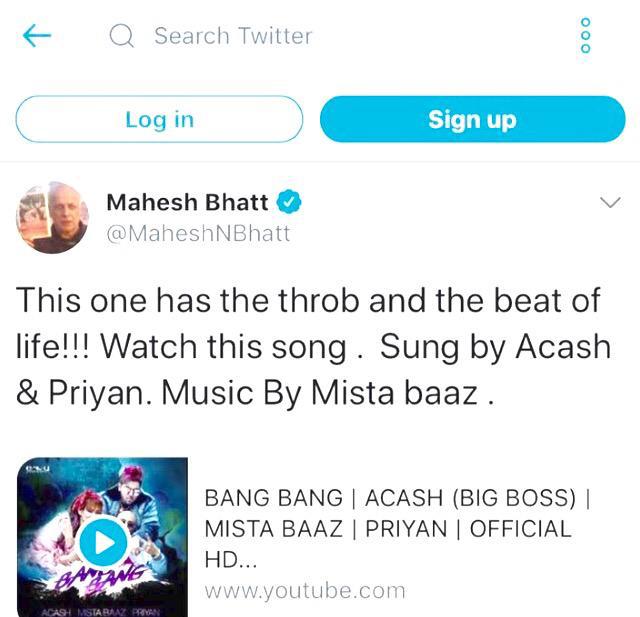The image size is (640, 617).
Task: Open the three-dot overflow menu
Action: coord(585,35)
